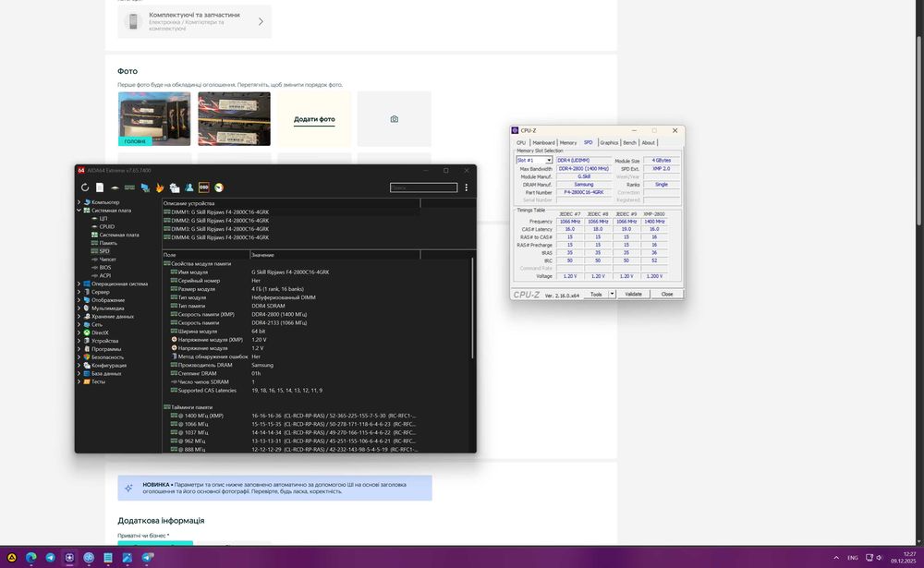Click the AIDA64 flame stability test icon
This screenshot has width=924, height=568.
160,187
